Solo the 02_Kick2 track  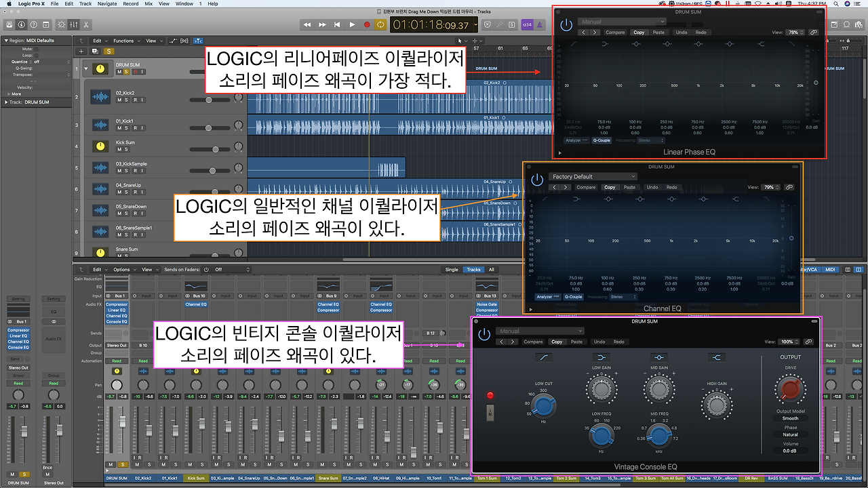tap(127, 100)
